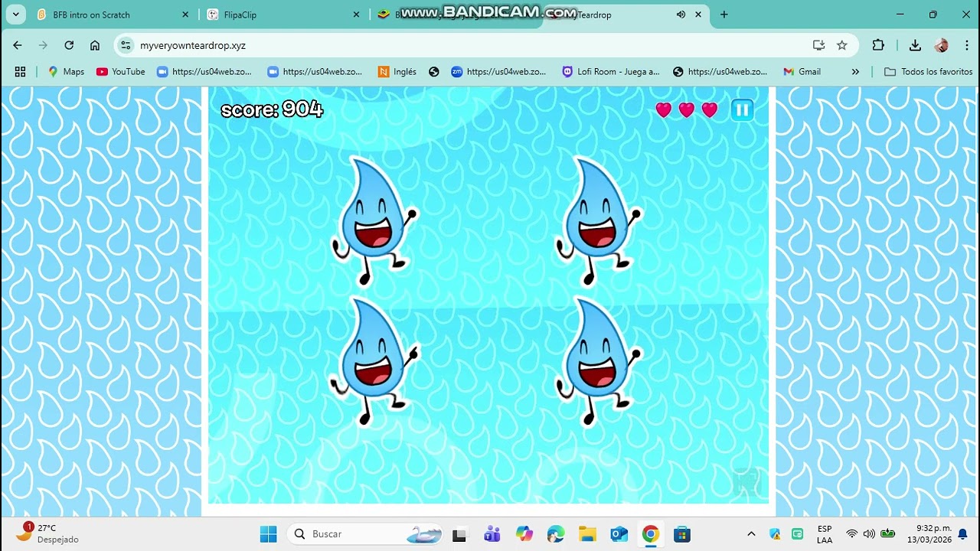
Task: Open the notifications bell icon
Action: 963,534
